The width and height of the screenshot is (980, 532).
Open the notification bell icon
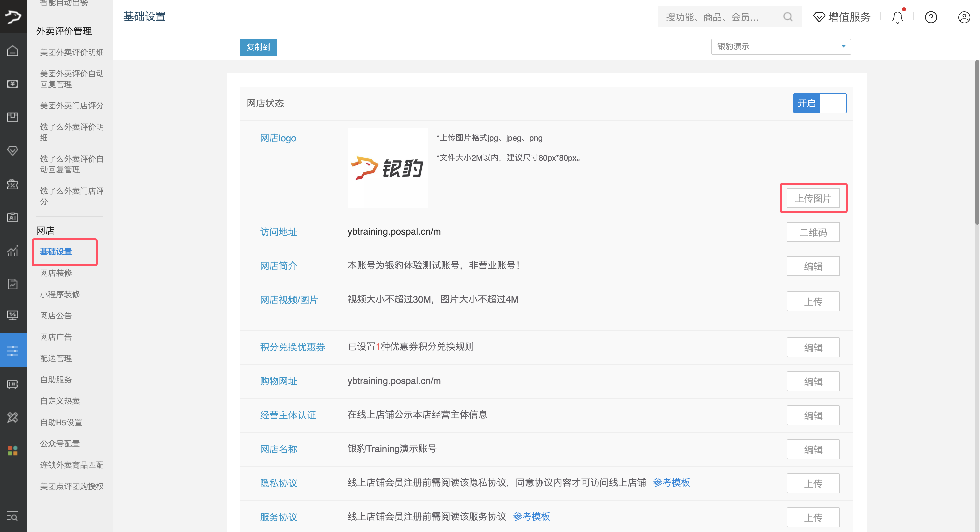[897, 17]
